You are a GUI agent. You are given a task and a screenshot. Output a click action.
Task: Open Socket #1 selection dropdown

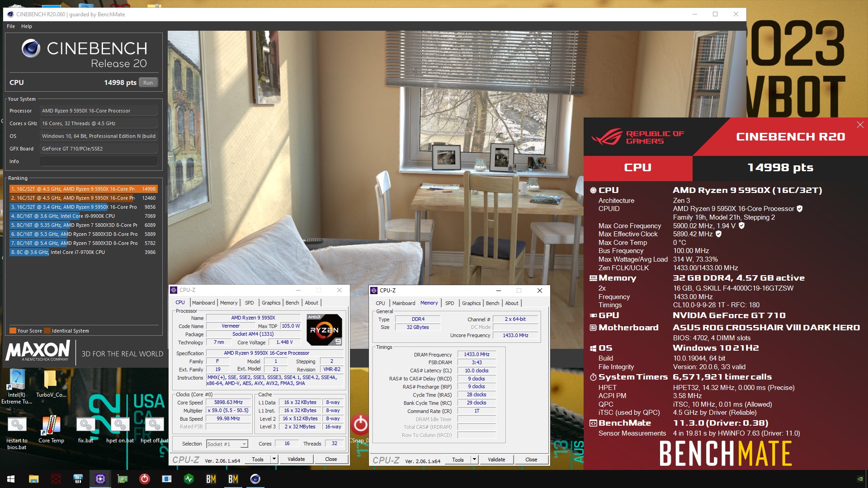tap(227, 444)
